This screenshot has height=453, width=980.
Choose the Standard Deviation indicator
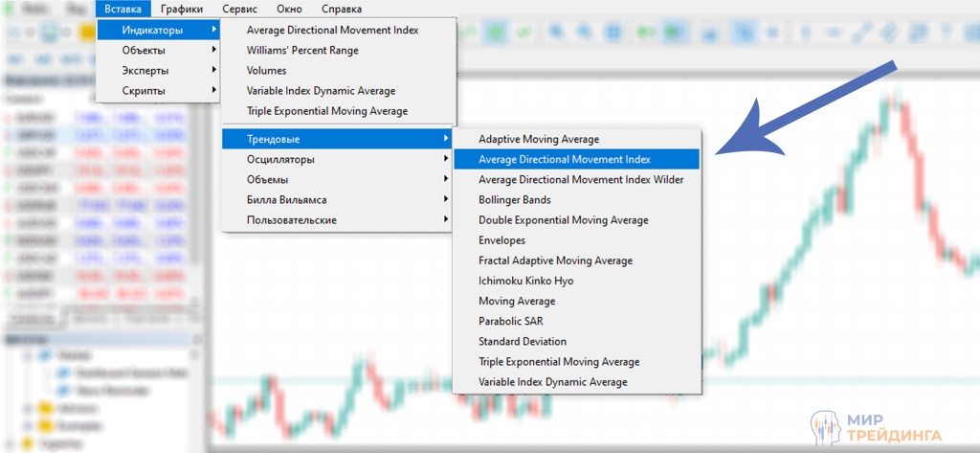click(523, 341)
